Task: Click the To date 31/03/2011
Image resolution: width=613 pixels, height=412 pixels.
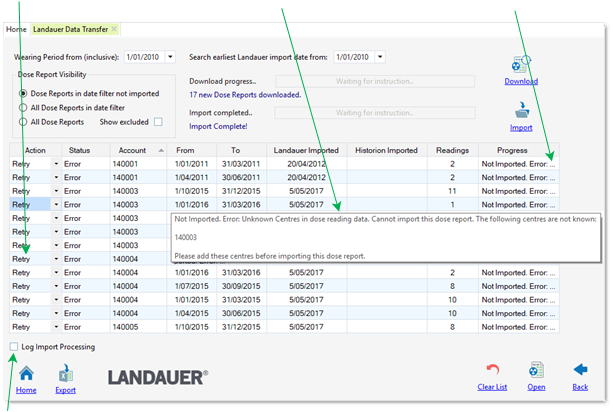Action: (241, 164)
